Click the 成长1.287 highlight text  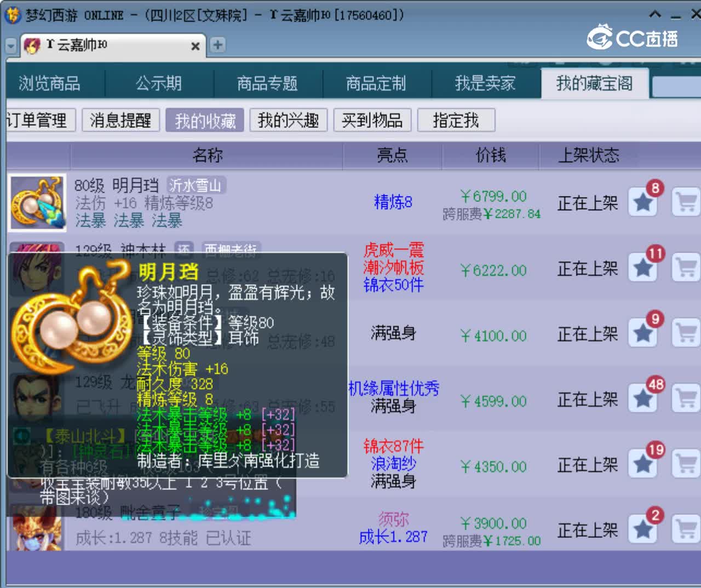[393, 537]
